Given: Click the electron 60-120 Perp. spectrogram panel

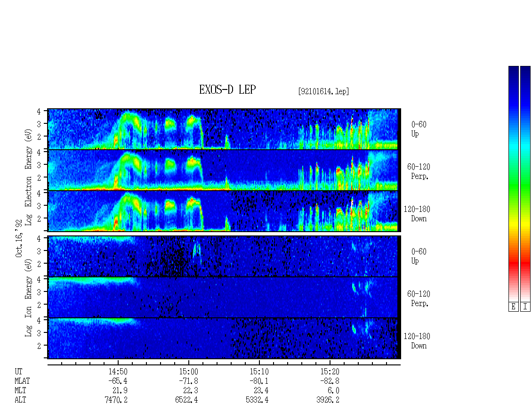Looking at the screenshot, I should click(223, 170).
